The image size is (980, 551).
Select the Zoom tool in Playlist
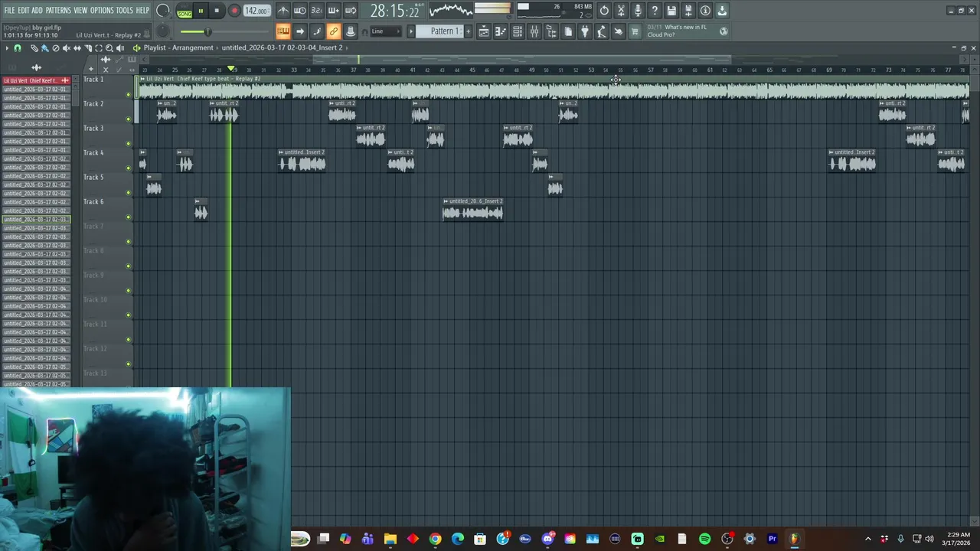109,48
